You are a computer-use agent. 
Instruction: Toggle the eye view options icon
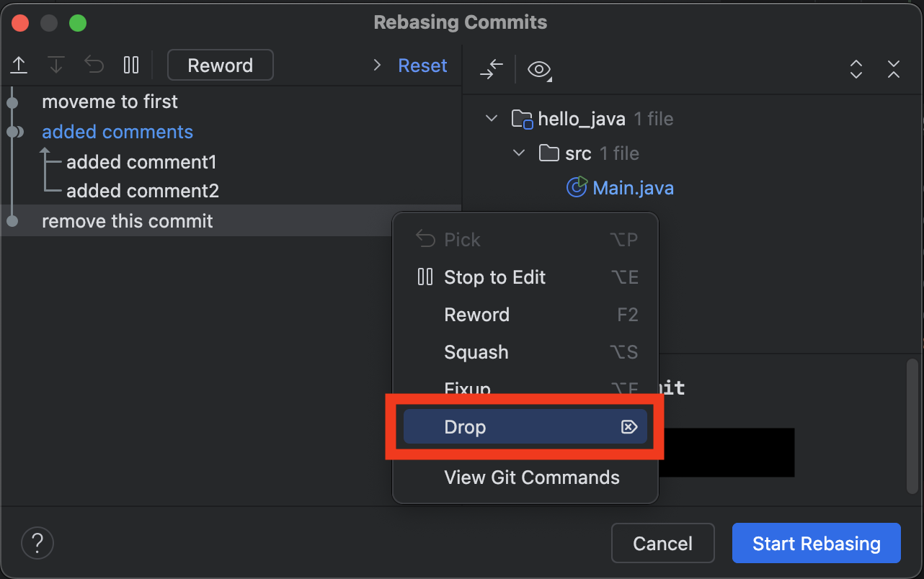click(x=539, y=69)
